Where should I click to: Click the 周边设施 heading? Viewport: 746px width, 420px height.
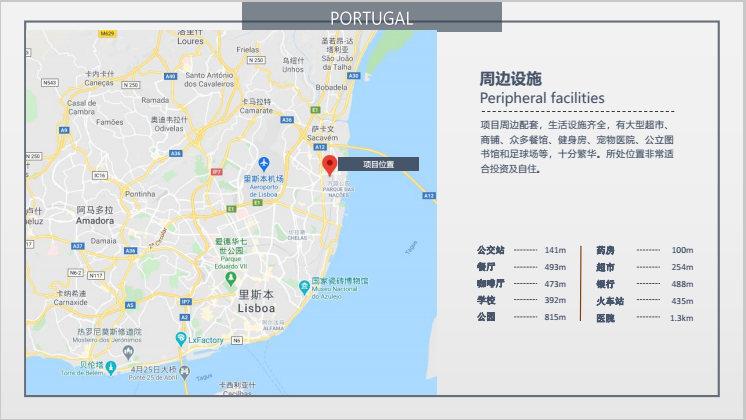[x=510, y=78]
